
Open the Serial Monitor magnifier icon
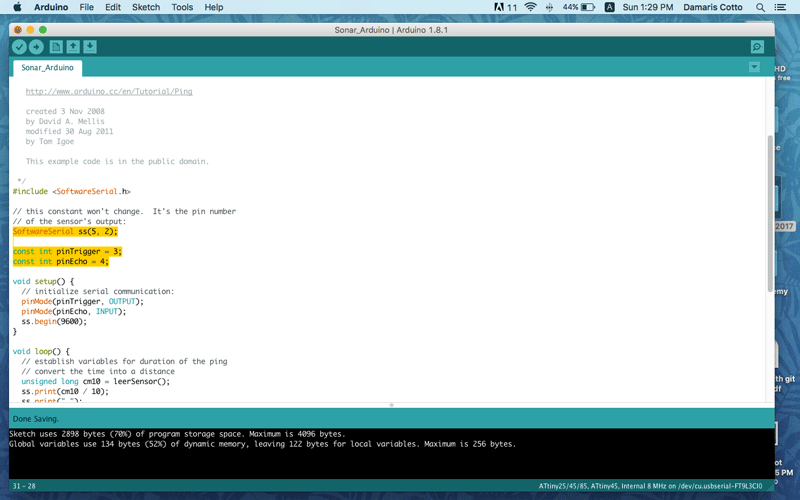click(x=757, y=47)
